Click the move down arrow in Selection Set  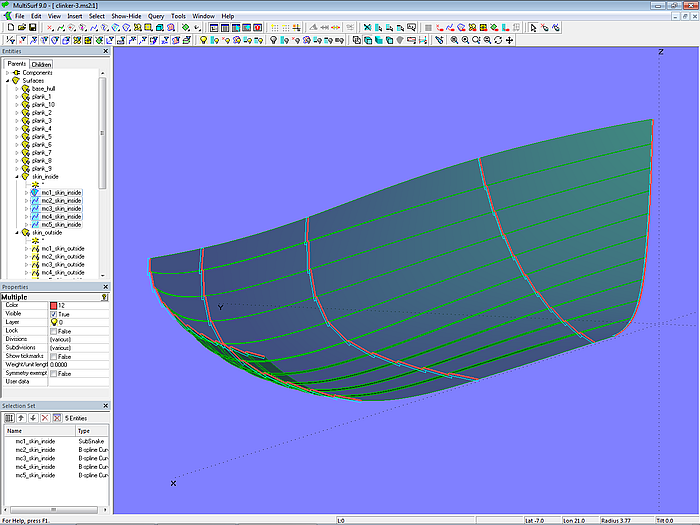[32, 417]
